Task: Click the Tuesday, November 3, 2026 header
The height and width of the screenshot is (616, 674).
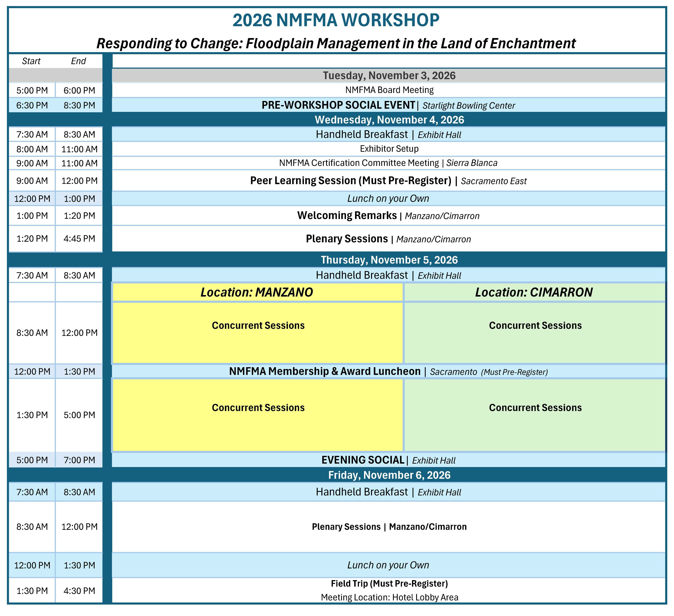Action: [x=389, y=76]
